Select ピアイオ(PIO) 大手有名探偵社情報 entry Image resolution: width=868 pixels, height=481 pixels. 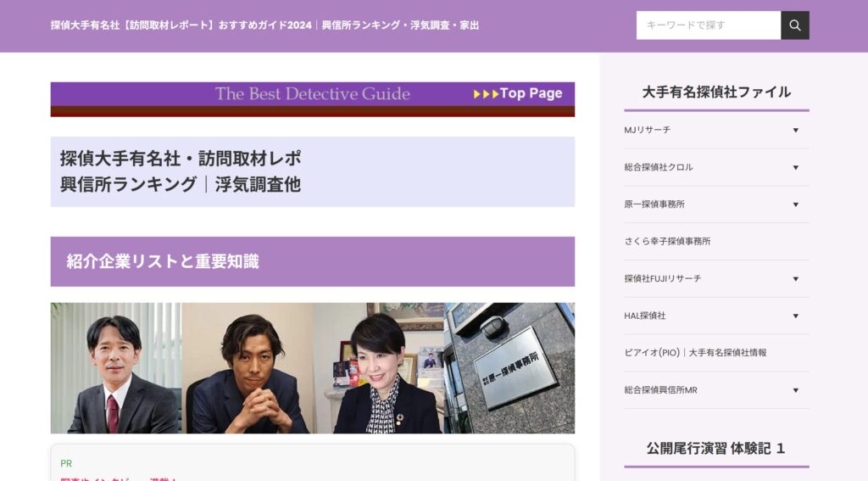(695, 353)
